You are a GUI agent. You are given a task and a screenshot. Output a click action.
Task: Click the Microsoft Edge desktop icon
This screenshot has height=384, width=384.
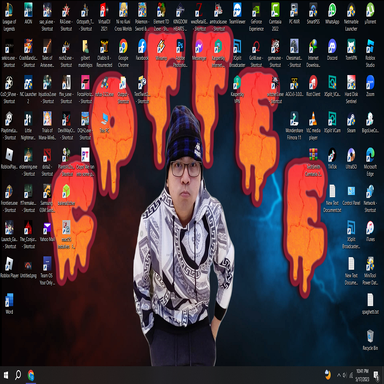tap(370, 162)
